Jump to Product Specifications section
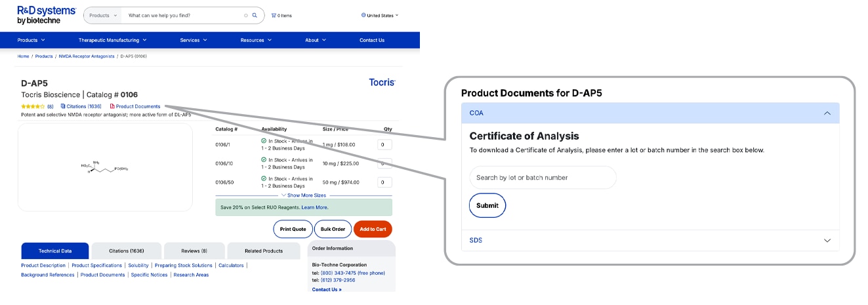The image size is (868, 305). click(97, 266)
